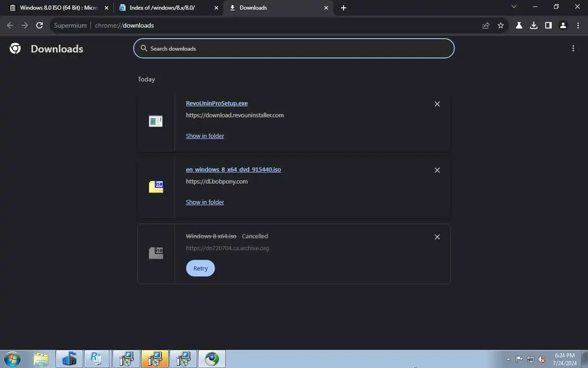
Task: Open the taskbar clock showing 6:24 PM
Action: 565,359
